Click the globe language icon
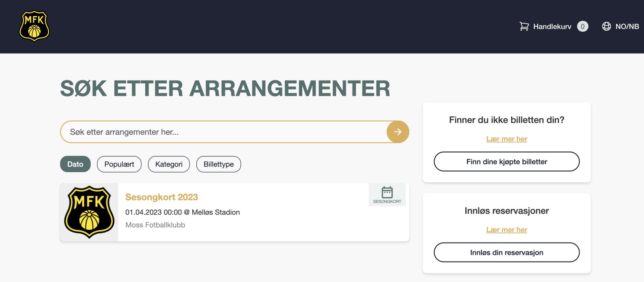The width and height of the screenshot is (644, 282). tap(606, 27)
